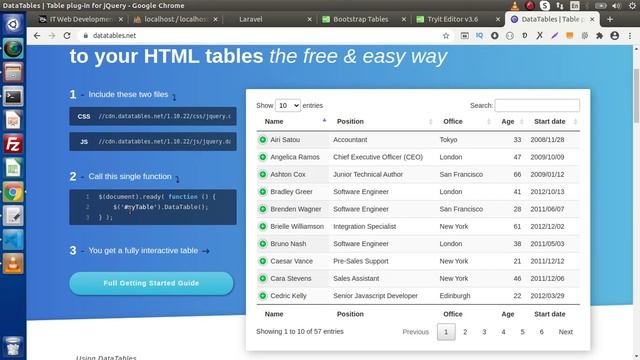Open Skype tray indicator
The image size is (640, 360).
click(x=544, y=6)
